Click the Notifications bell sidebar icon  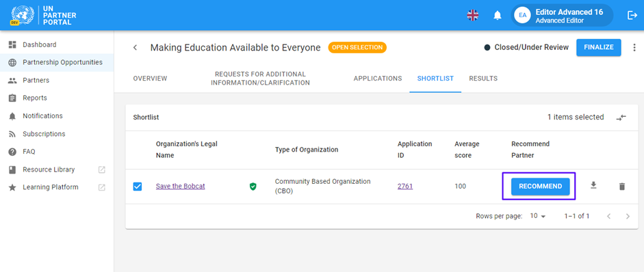[12, 116]
